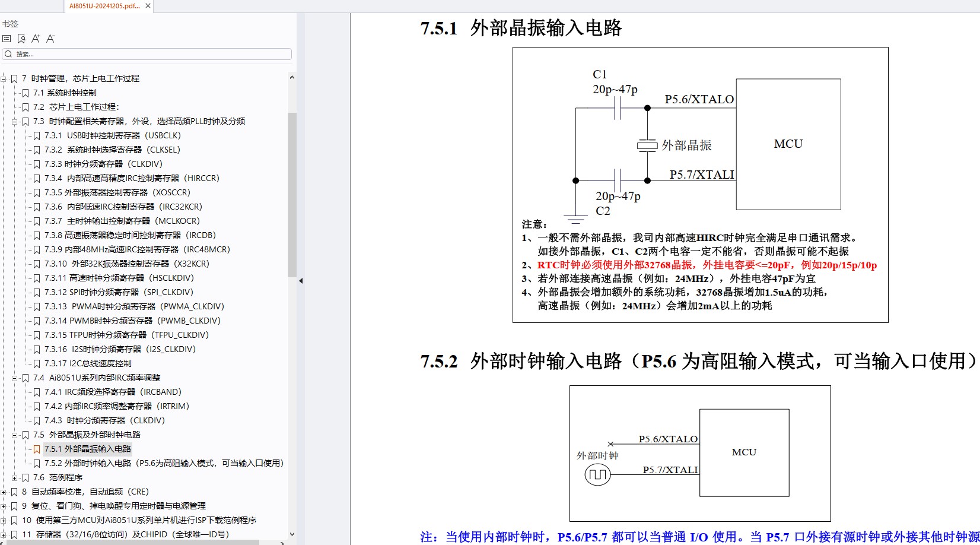Select bookmark 7 时钟管理，芯片上电工作过程
Viewport: 980px width, 545px height.
pyautogui.click(x=81, y=78)
